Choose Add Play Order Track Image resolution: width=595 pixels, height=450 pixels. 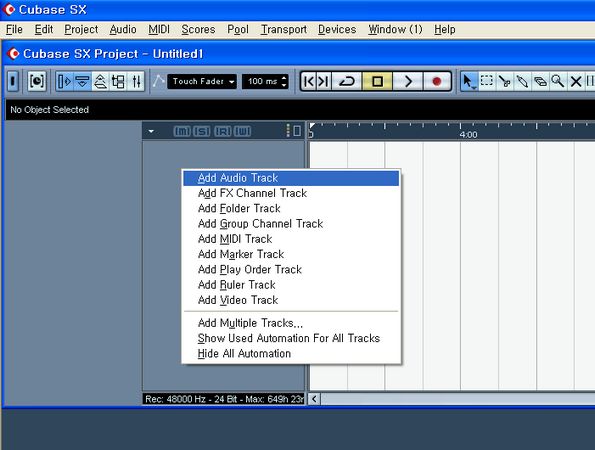[x=291, y=269]
